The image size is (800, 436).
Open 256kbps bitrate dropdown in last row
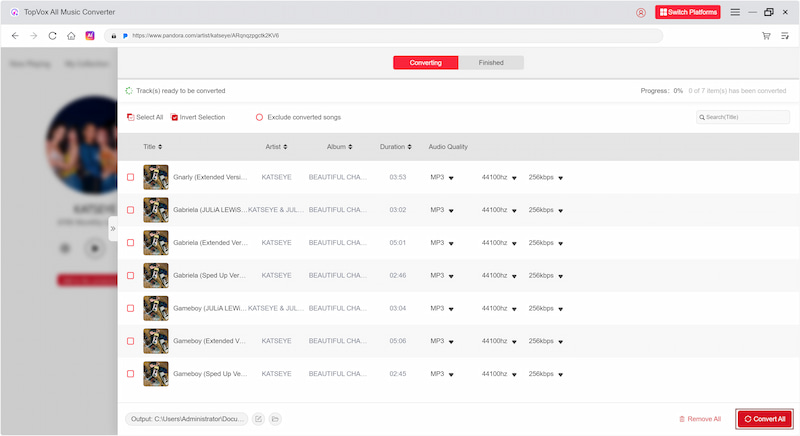point(560,373)
